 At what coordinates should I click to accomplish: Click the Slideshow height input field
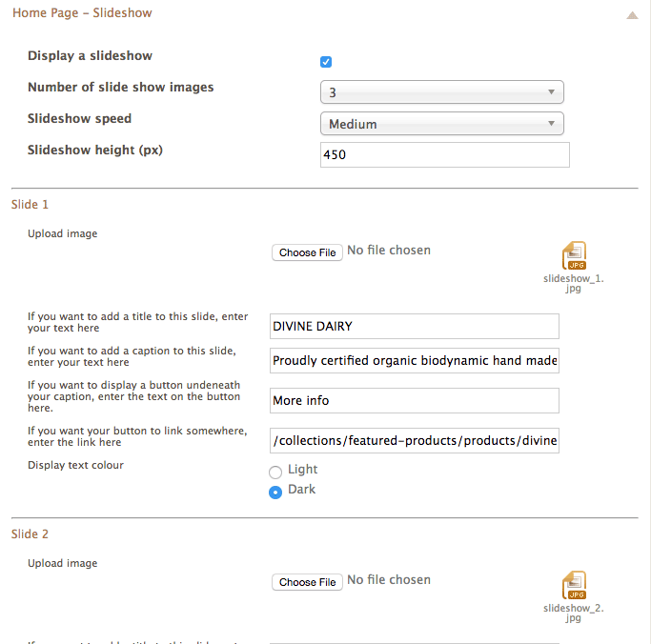(445, 154)
